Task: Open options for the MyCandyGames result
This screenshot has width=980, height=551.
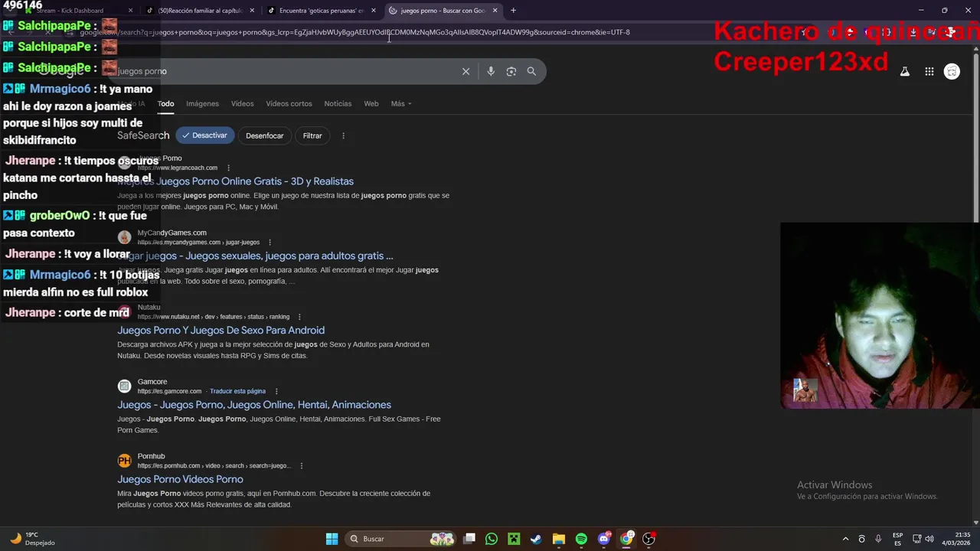Action: coord(269,242)
